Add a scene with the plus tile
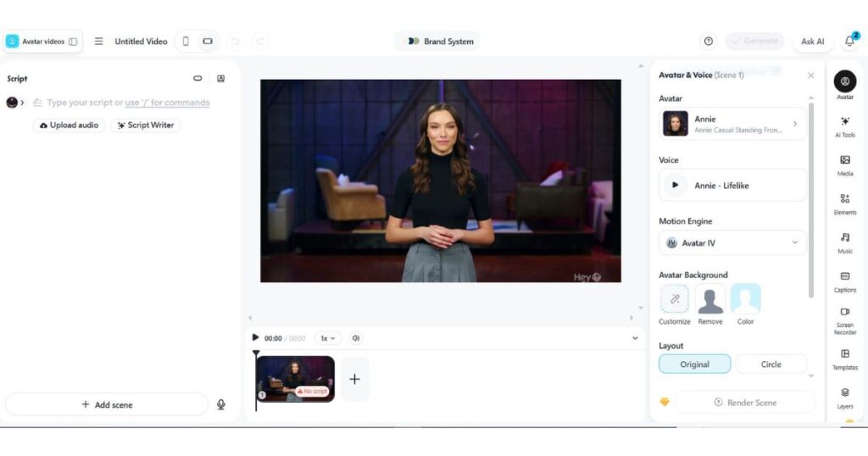Image resolution: width=868 pixels, height=456 pixels. (355, 379)
